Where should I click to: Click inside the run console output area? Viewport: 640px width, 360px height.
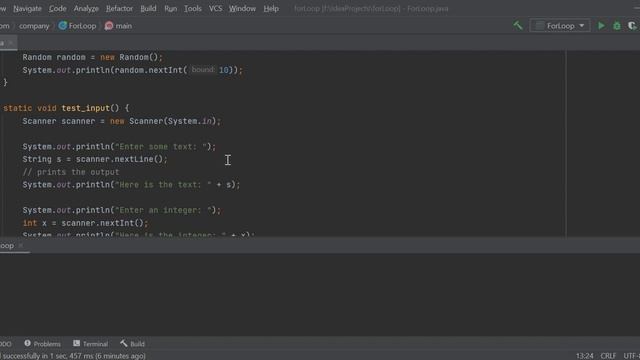(320, 294)
